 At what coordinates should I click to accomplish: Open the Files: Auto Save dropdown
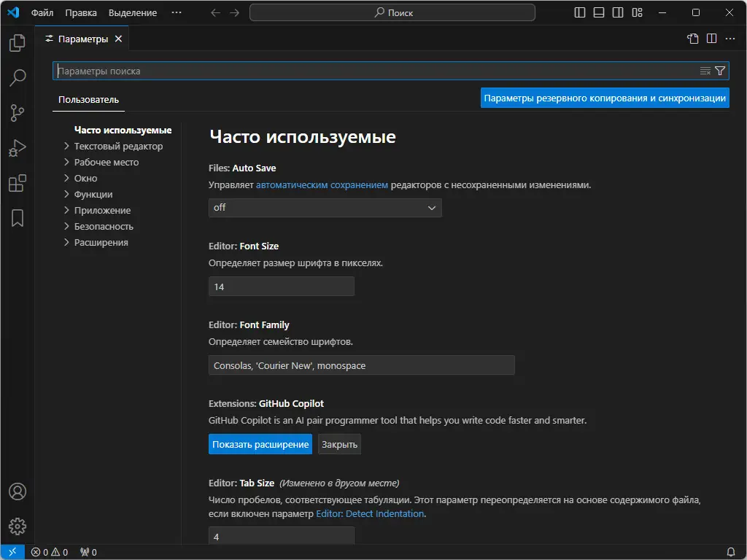[x=325, y=208]
